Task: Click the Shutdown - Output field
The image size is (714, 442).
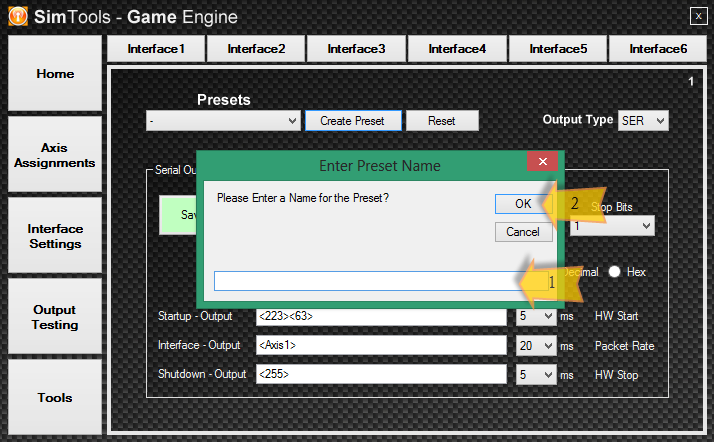Action: (x=381, y=374)
